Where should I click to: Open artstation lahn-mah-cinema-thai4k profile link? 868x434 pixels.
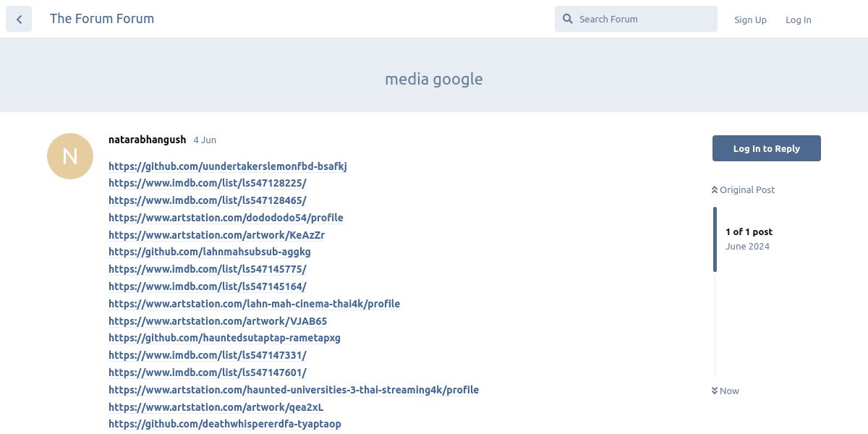[x=254, y=304]
